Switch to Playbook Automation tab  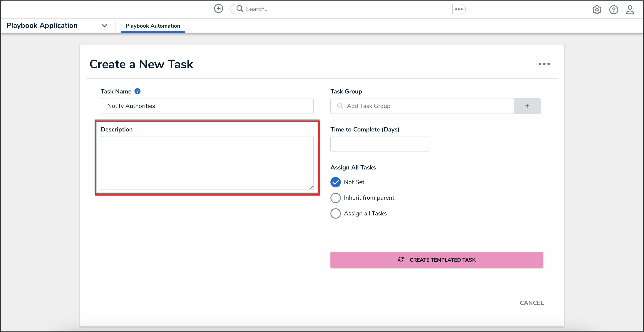(x=153, y=26)
